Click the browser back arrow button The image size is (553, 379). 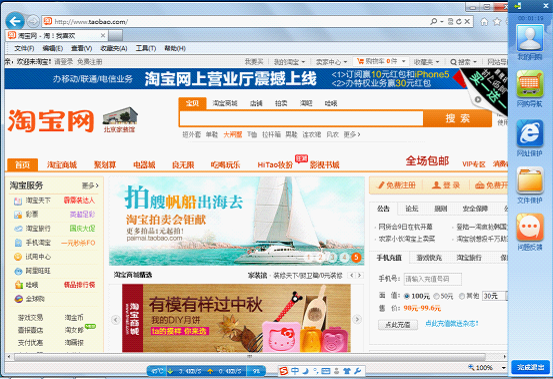(x=15, y=22)
